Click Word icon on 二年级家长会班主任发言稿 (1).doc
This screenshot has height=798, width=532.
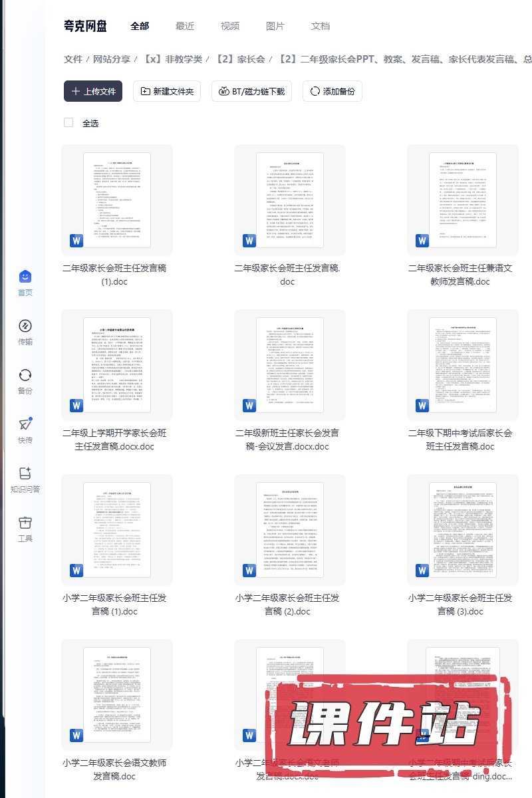point(76,240)
